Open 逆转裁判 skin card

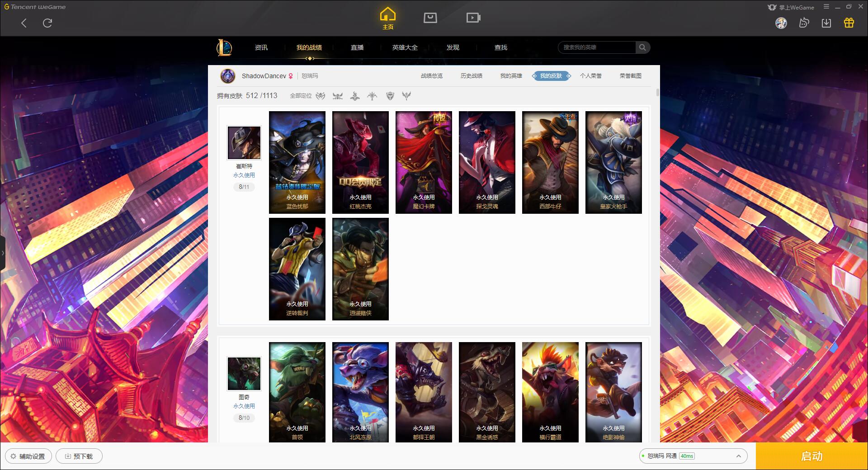point(297,269)
